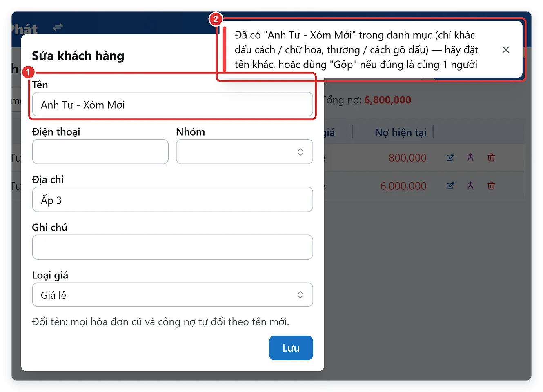Click the Lưu button
The width and height of the screenshot is (543, 392).
[x=291, y=348]
